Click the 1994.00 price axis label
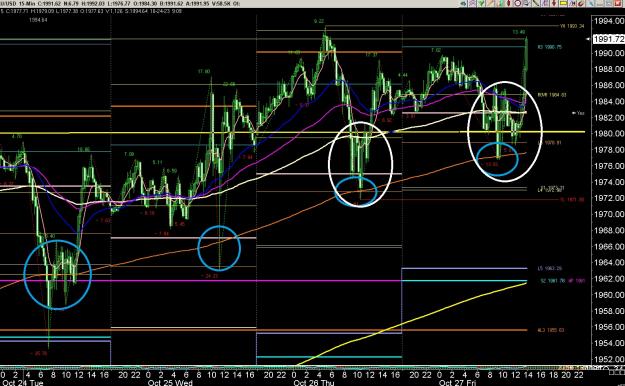 click(609, 21)
